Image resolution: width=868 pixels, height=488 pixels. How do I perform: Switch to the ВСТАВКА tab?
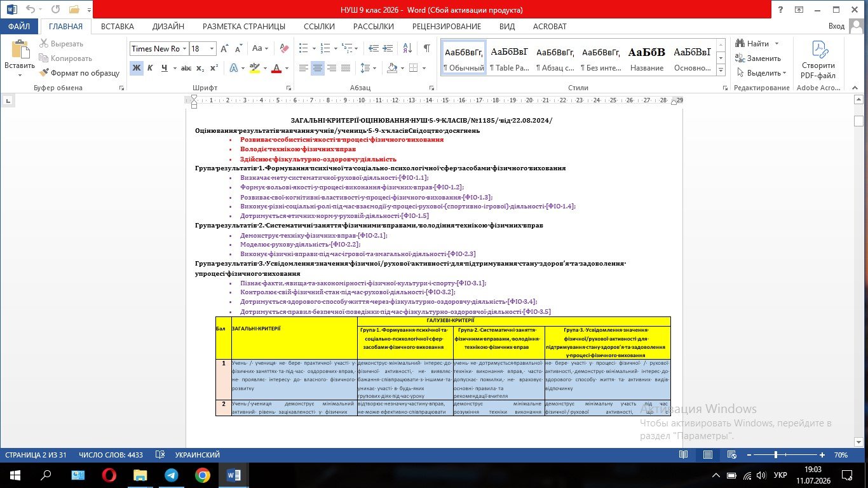click(x=118, y=26)
